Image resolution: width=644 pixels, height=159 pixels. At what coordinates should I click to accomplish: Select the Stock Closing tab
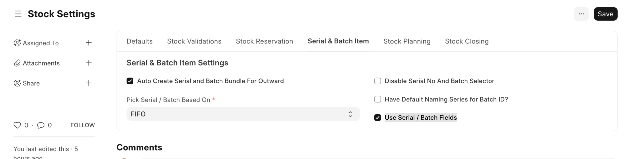467,41
